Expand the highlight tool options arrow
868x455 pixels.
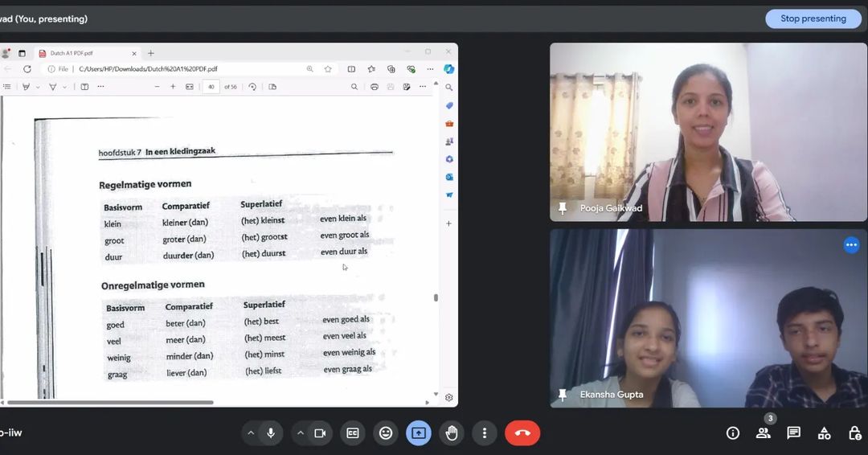point(38,88)
